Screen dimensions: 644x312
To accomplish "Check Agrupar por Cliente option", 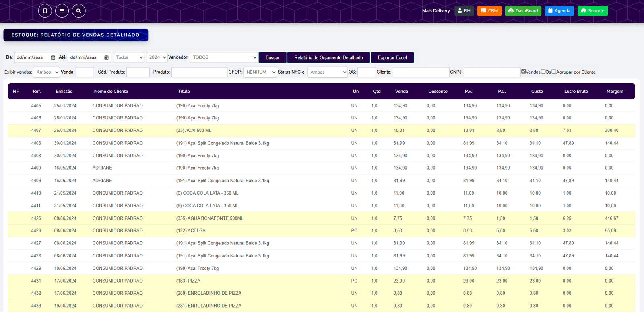I will pos(554,71).
